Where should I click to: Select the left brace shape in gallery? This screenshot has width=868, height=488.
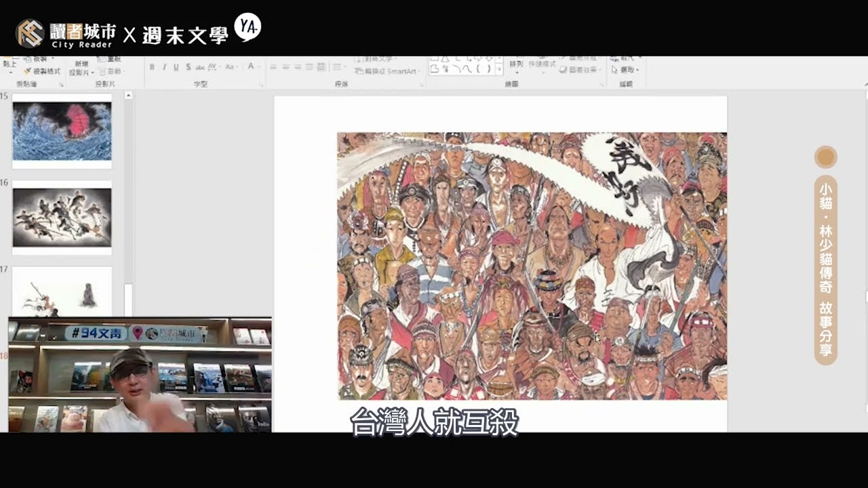click(x=478, y=69)
